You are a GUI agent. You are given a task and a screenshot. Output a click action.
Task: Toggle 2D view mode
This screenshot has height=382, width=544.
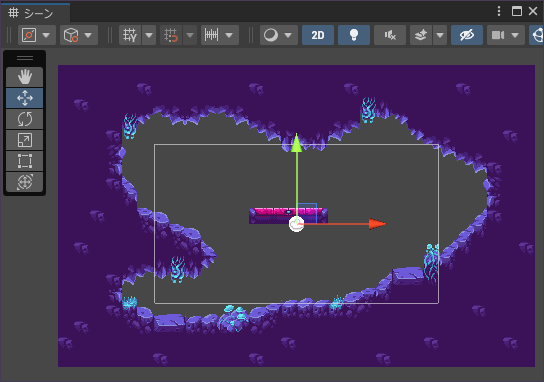coord(318,35)
